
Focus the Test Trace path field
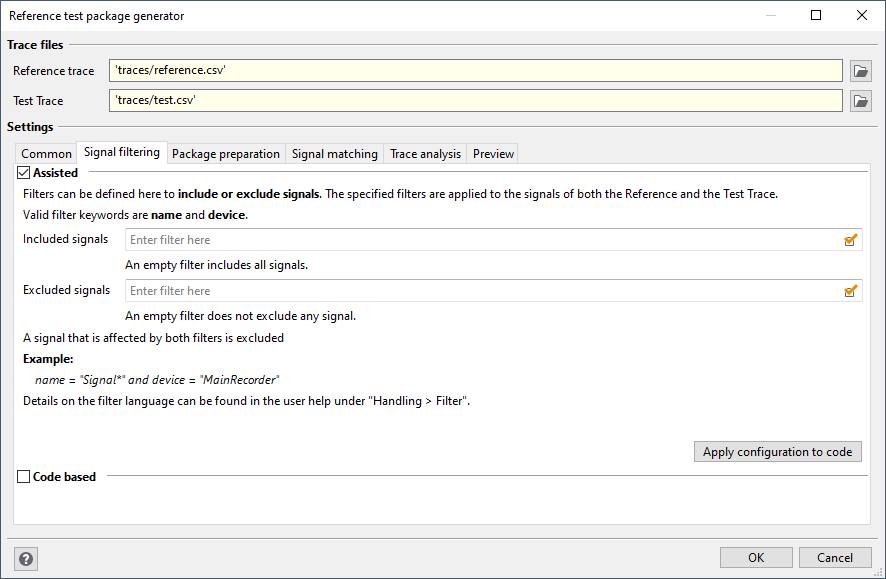click(476, 101)
